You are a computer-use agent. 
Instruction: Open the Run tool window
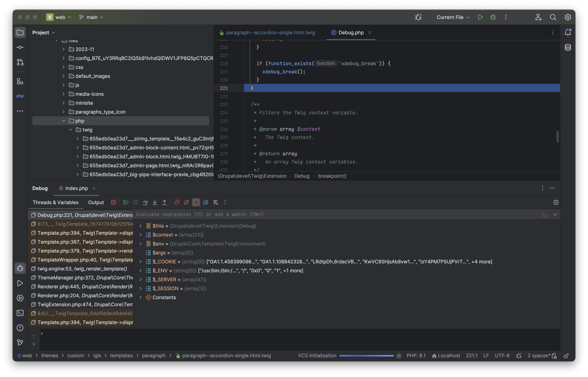pos(20,283)
